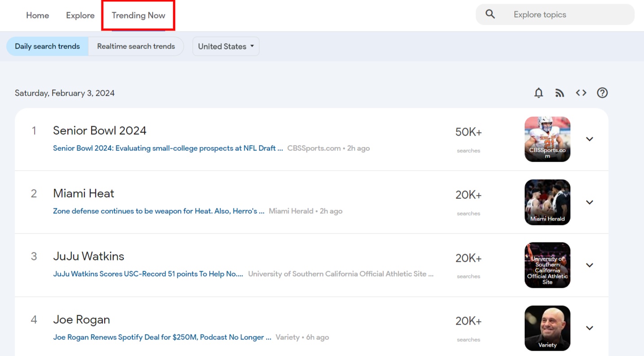Open the JuJu Watkins 51 points article link
Viewport: 644px width, 356px height.
[x=148, y=274]
